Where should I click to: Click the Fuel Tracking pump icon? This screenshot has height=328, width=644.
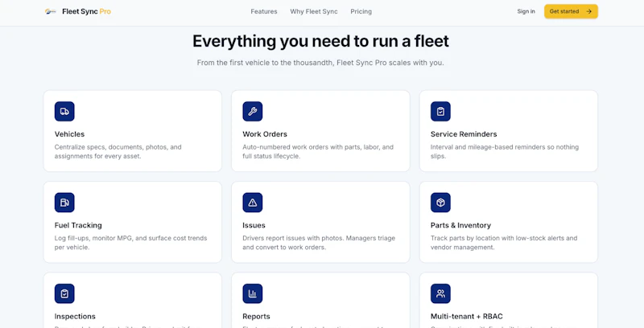coord(64,203)
